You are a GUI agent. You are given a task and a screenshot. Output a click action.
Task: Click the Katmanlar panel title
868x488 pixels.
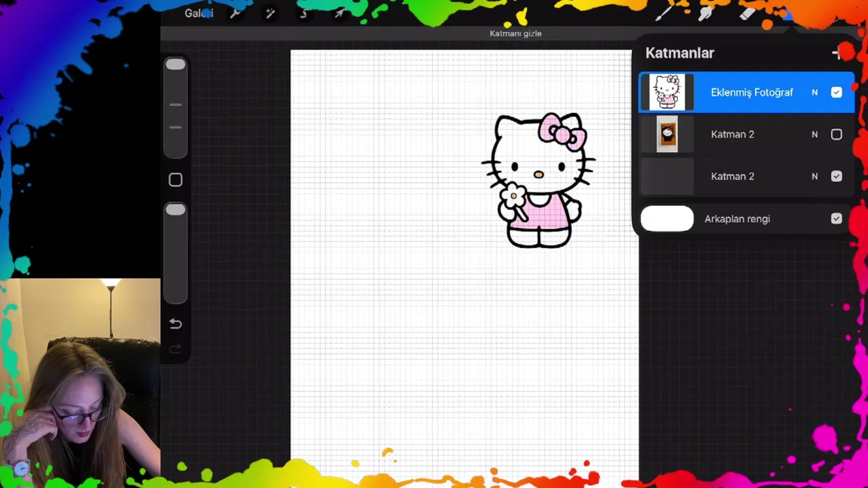[679, 53]
